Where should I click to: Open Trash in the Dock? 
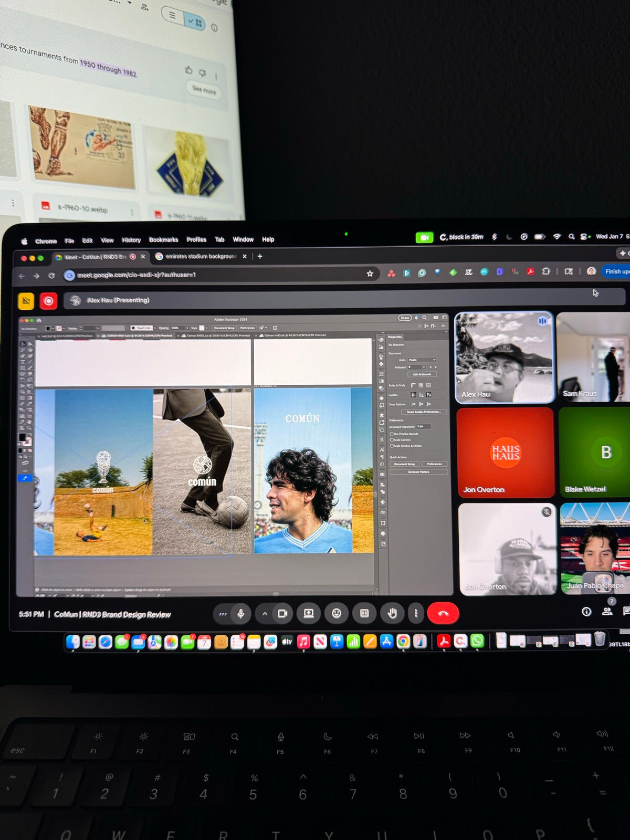(x=600, y=639)
